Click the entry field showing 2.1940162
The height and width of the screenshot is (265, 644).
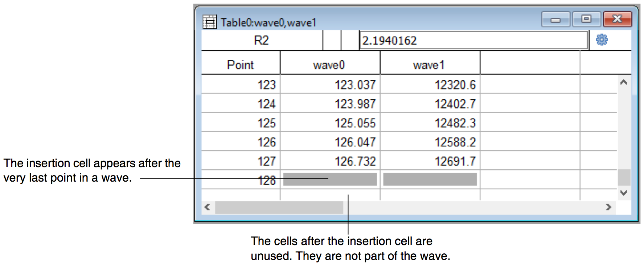(472, 40)
